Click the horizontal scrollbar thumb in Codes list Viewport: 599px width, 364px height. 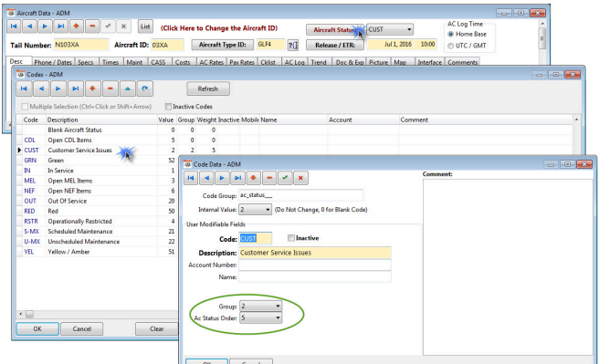point(29,314)
